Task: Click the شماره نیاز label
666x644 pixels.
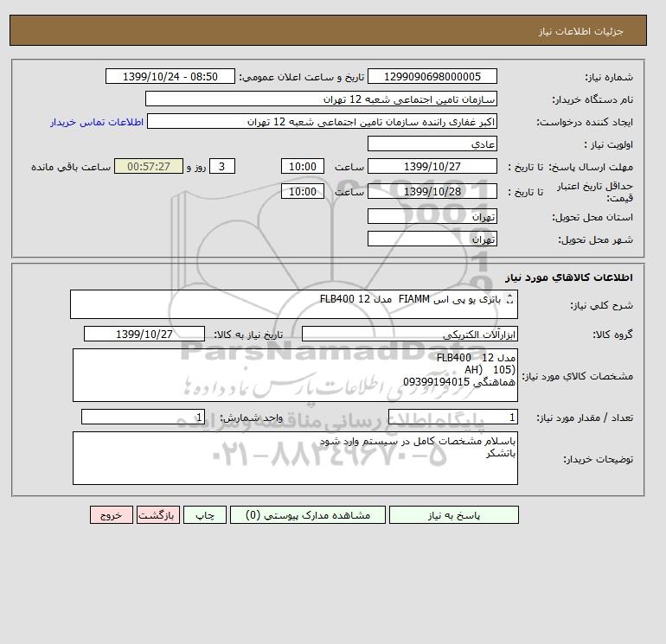Action: (x=609, y=77)
